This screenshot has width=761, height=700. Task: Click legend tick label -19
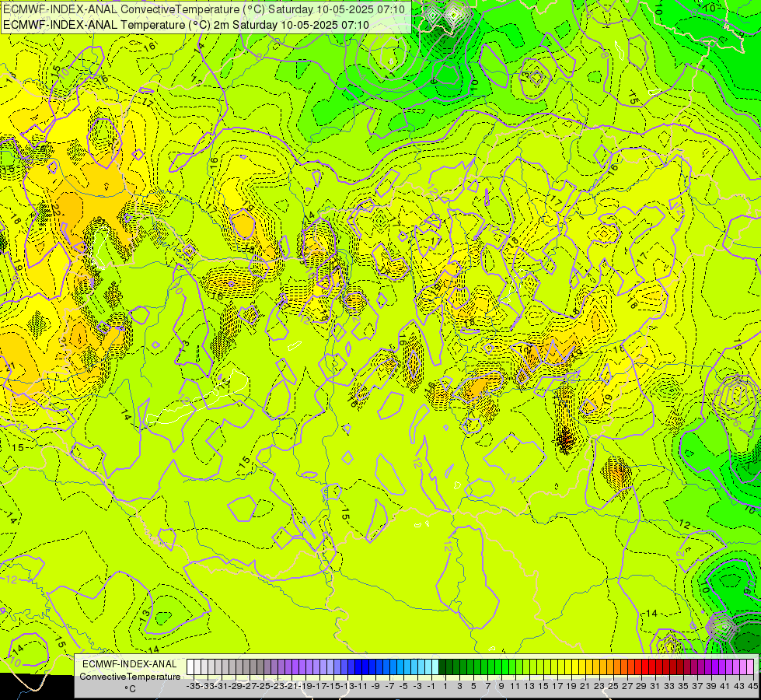pyautogui.click(x=305, y=686)
